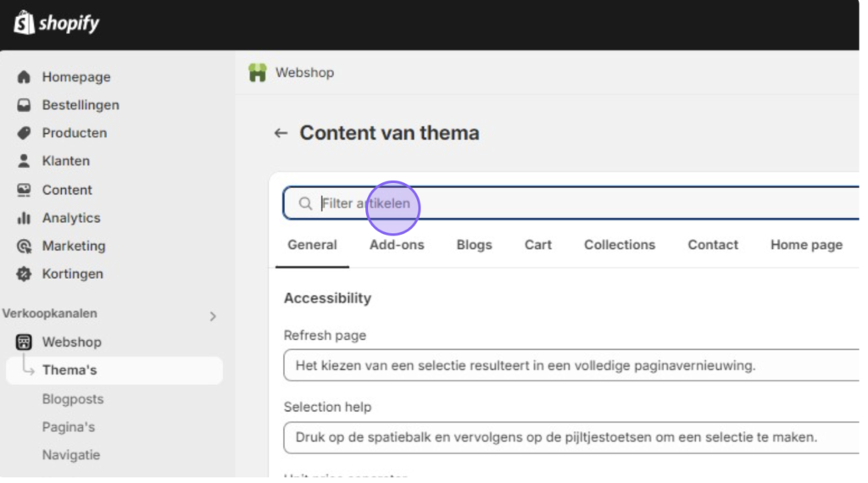The width and height of the screenshot is (868, 483).
Task: Click the green Webshop icon in breadcrumb
Action: click(258, 73)
